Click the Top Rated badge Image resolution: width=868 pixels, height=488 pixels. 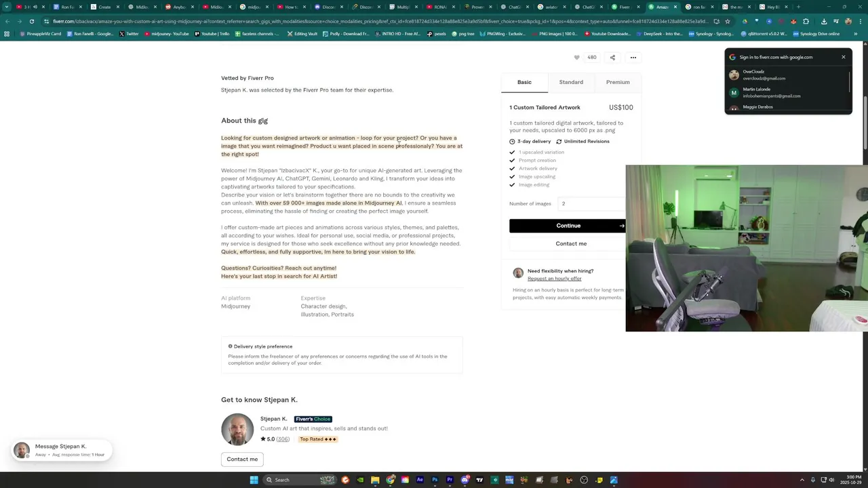[x=317, y=439]
